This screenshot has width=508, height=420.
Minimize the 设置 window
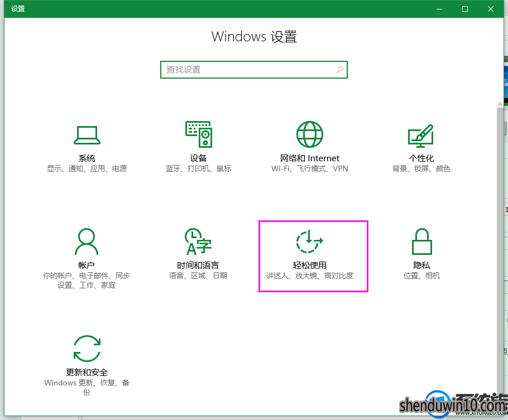click(439, 9)
